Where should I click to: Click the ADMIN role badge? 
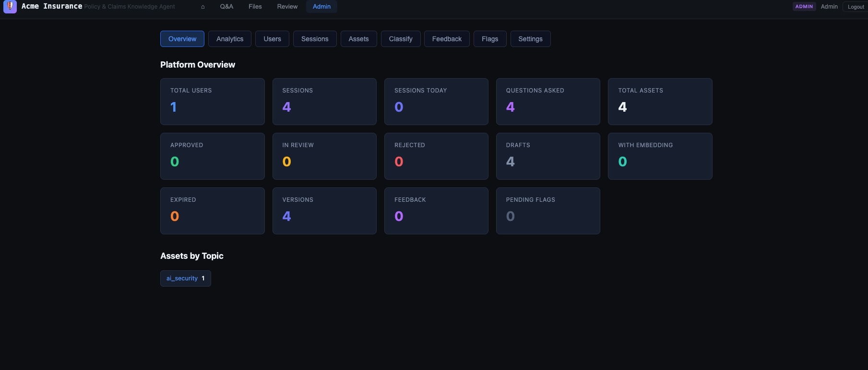[x=804, y=7]
